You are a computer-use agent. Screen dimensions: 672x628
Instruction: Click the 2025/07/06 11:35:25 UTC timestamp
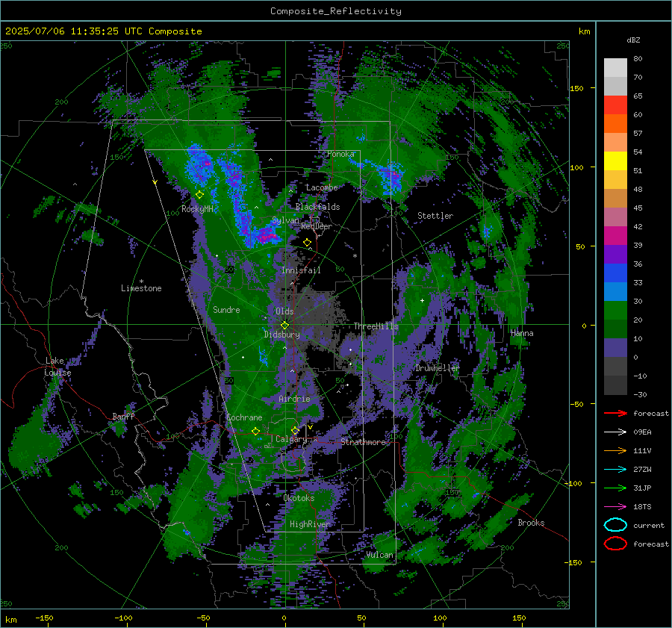[x=104, y=31]
